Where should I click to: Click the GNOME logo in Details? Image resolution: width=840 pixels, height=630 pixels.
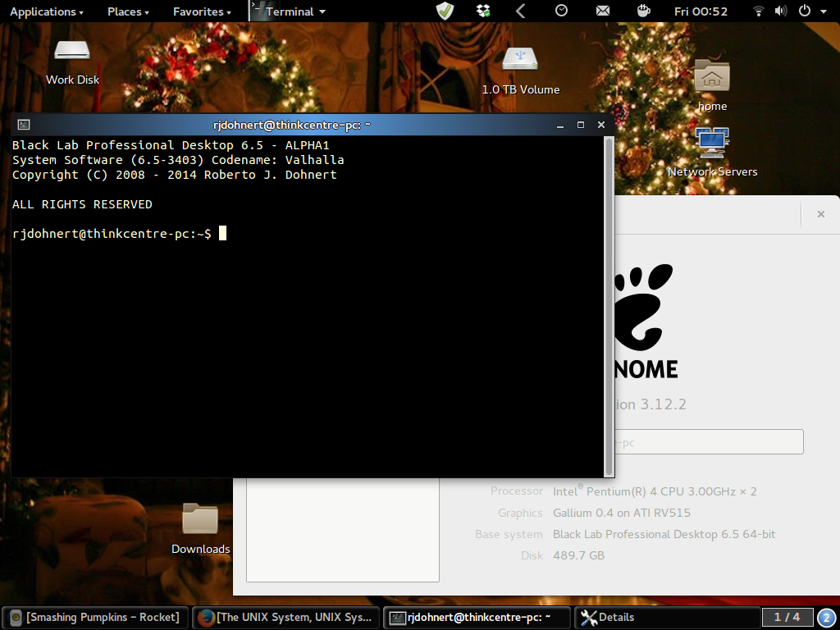pyautogui.click(x=646, y=322)
